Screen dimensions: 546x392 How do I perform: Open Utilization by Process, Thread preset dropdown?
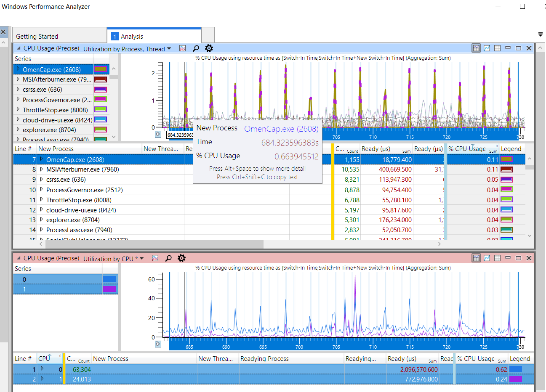[169, 49]
